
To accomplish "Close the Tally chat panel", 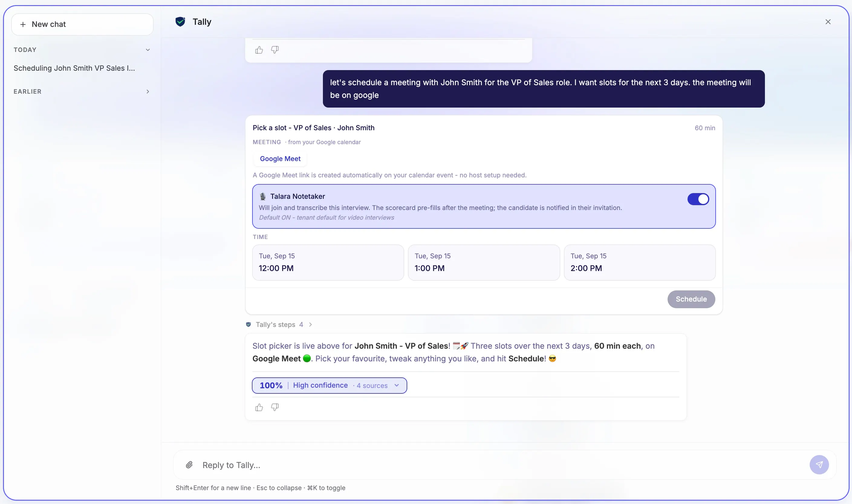I will (x=828, y=22).
